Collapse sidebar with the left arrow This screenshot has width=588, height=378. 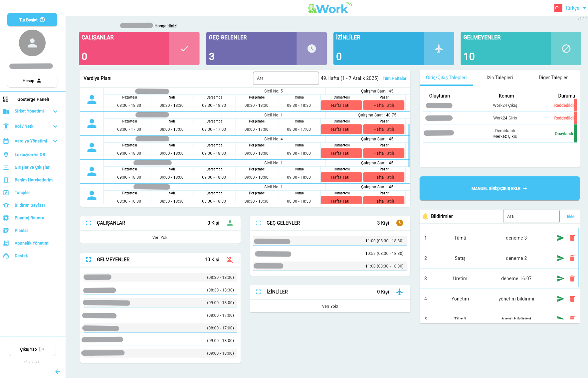tap(58, 372)
